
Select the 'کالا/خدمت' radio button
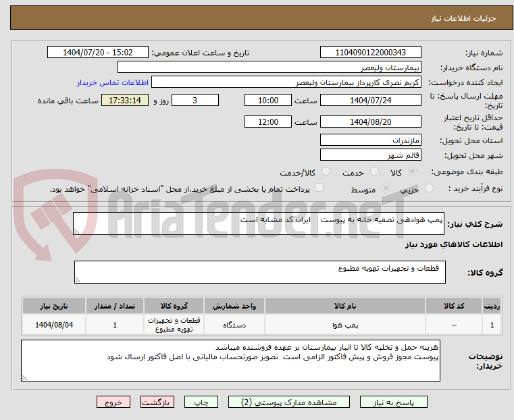[x=326, y=172]
